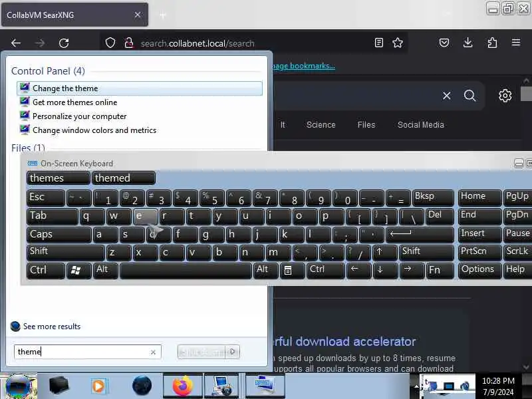The width and height of the screenshot is (532, 399).
Task: Click the Bksp key on keyboard
Action: pos(433,198)
